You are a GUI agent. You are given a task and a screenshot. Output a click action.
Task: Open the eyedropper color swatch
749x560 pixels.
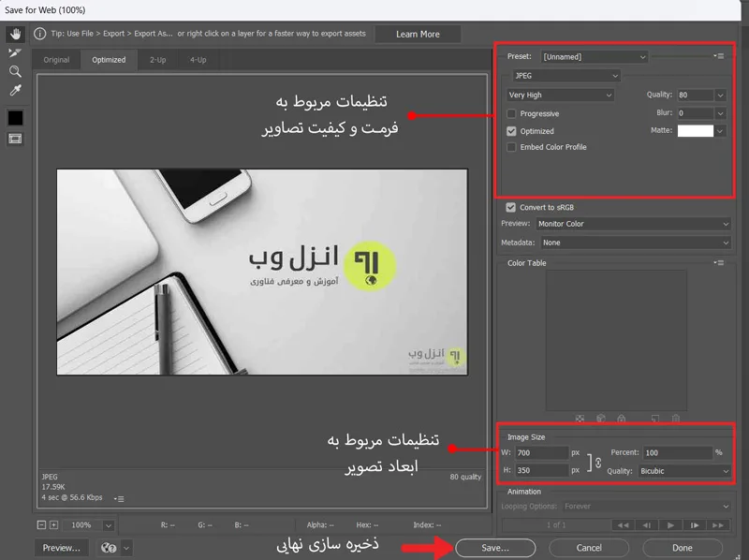click(x=15, y=118)
